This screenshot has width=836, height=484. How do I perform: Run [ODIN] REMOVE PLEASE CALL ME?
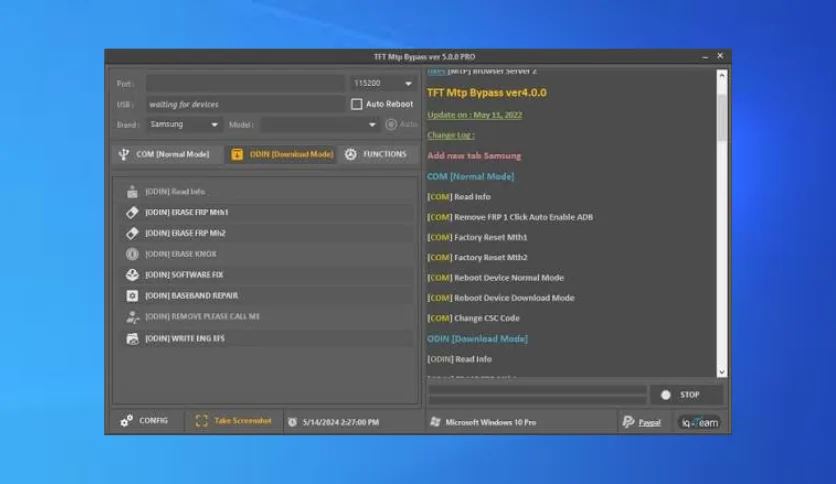pos(265,317)
